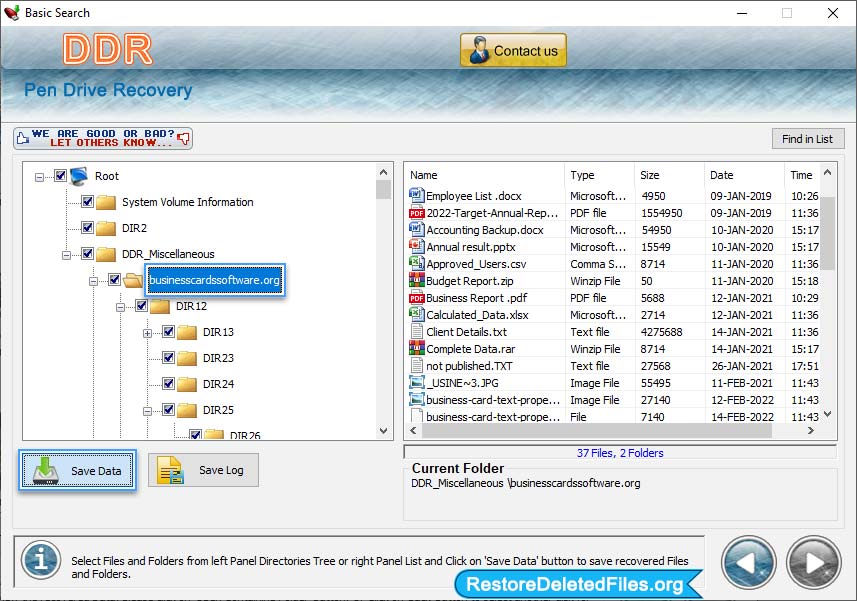
Task: Click the Save Log button label
Action: (221, 470)
